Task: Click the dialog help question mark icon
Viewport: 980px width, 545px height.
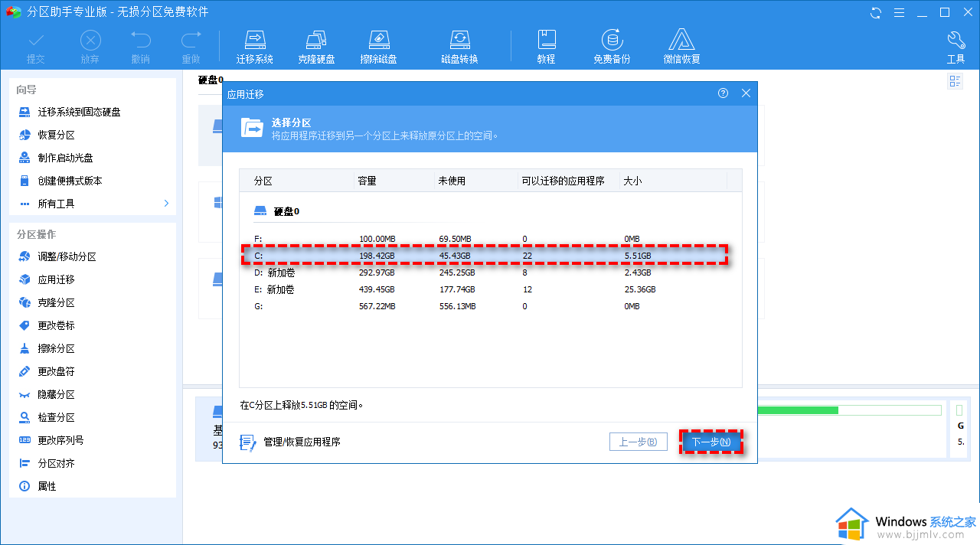Action: (724, 93)
